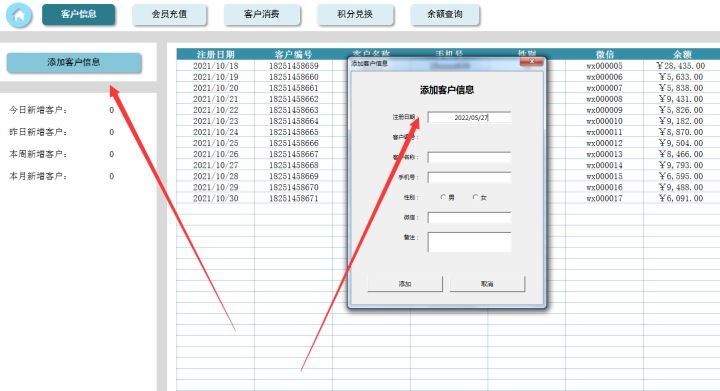Select customer number 18251458663
The height and width of the screenshot is (391, 720).
point(293,110)
